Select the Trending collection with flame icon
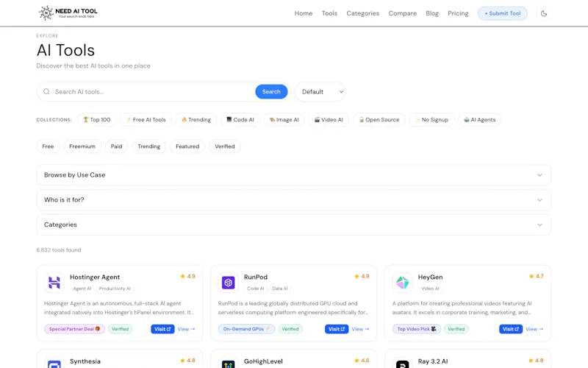Image resolution: width=588 pixels, height=368 pixels. coord(196,120)
